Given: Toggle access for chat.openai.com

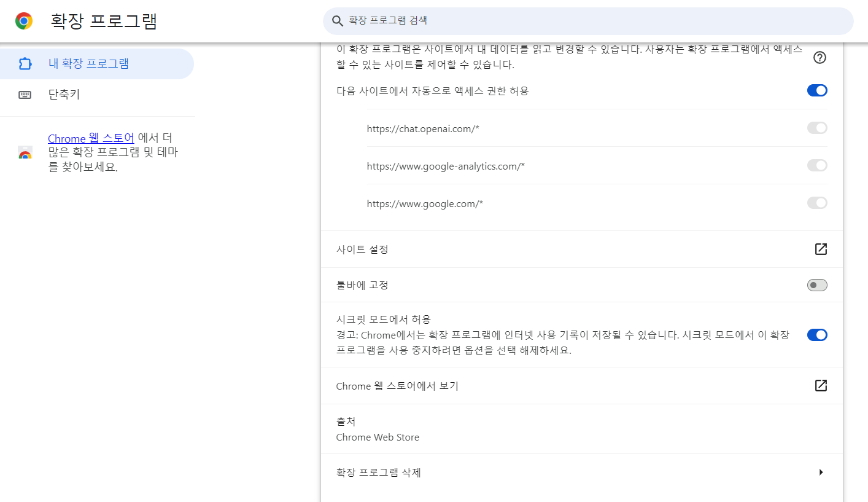Looking at the screenshot, I should pos(817,128).
